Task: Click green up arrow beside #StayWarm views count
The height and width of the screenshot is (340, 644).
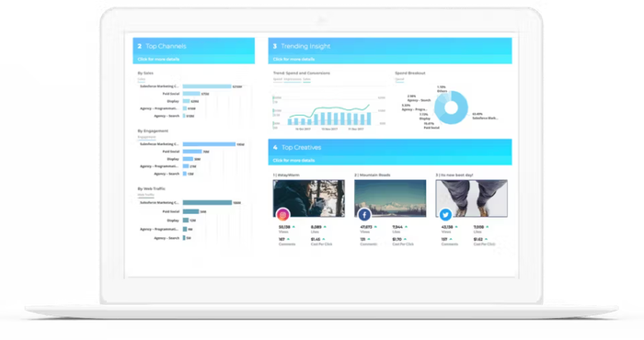Action: click(x=293, y=227)
